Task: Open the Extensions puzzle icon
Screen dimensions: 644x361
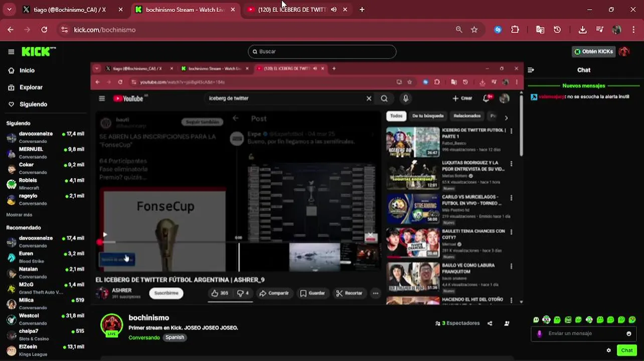Action: click(x=515, y=30)
